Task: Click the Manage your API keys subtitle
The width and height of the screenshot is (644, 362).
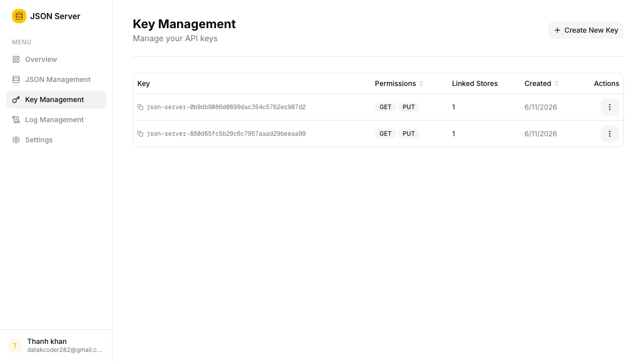Action: (175, 38)
